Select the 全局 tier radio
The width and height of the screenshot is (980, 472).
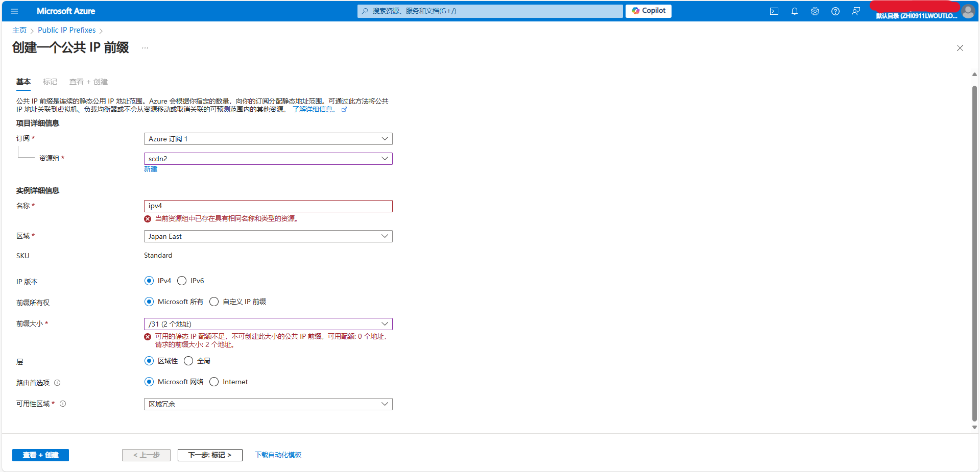(188, 361)
